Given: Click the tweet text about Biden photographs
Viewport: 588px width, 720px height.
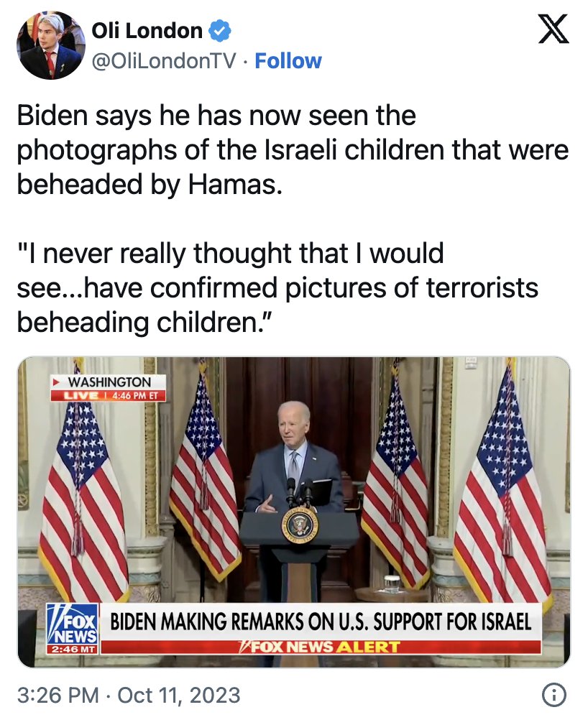Looking at the screenshot, I should tap(293, 149).
